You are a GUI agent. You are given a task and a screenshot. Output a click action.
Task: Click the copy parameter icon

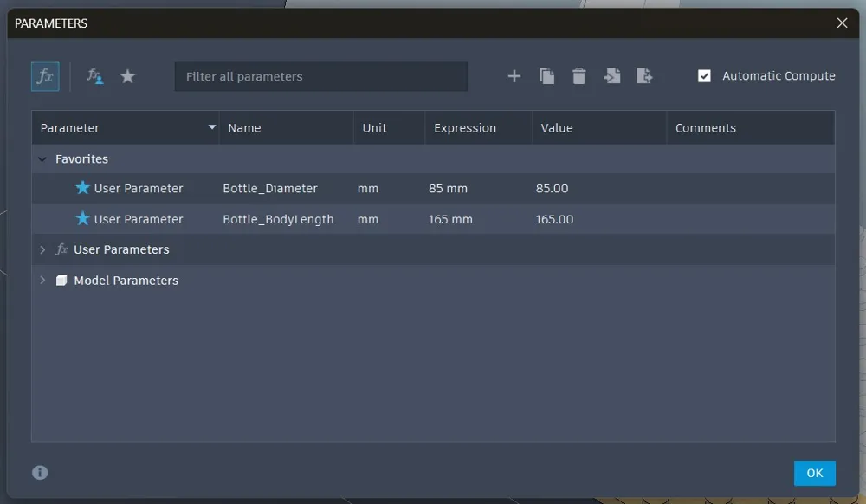tap(546, 76)
